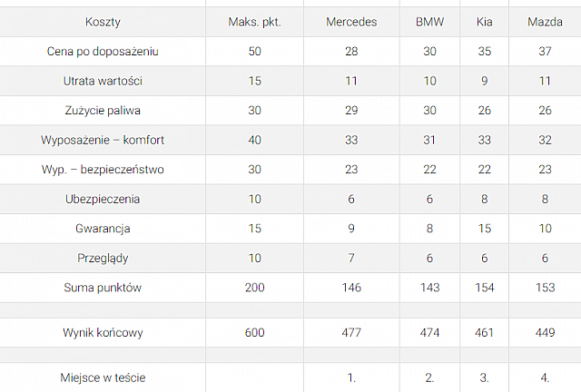
Task: Select the Kia column header
Action: pyautogui.click(x=484, y=22)
